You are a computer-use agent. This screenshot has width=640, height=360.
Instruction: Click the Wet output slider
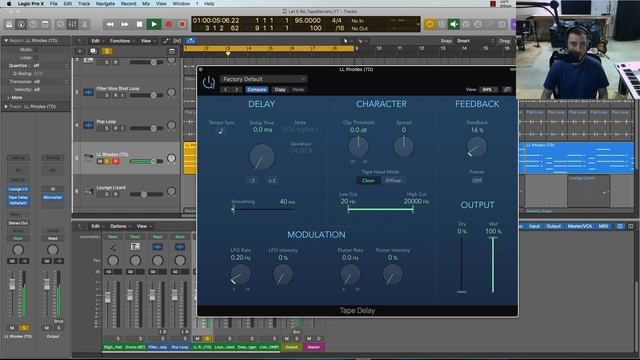click(493, 264)
